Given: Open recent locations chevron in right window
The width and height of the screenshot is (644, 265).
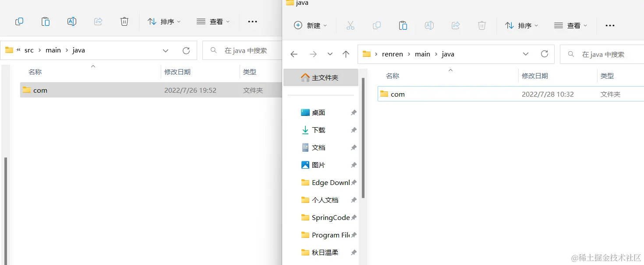Looking at the screenshot, I should point(330,54).
